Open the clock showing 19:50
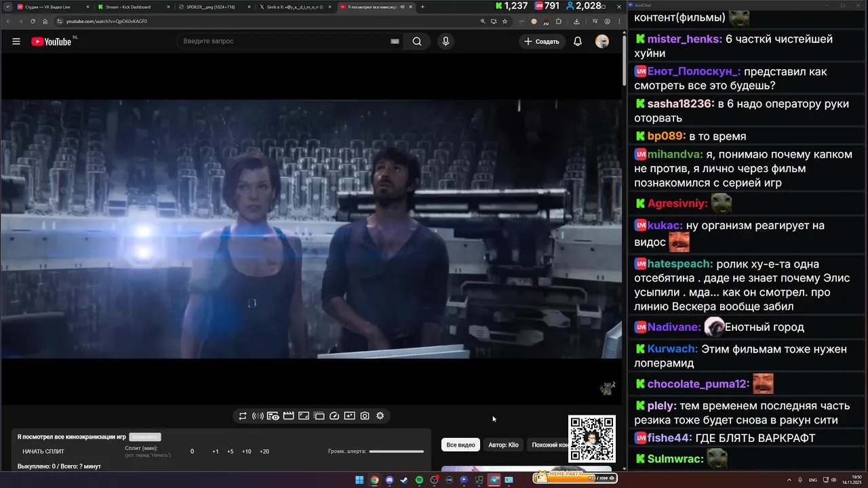This screenshot has width=868, height=488. tap(852, 480)
